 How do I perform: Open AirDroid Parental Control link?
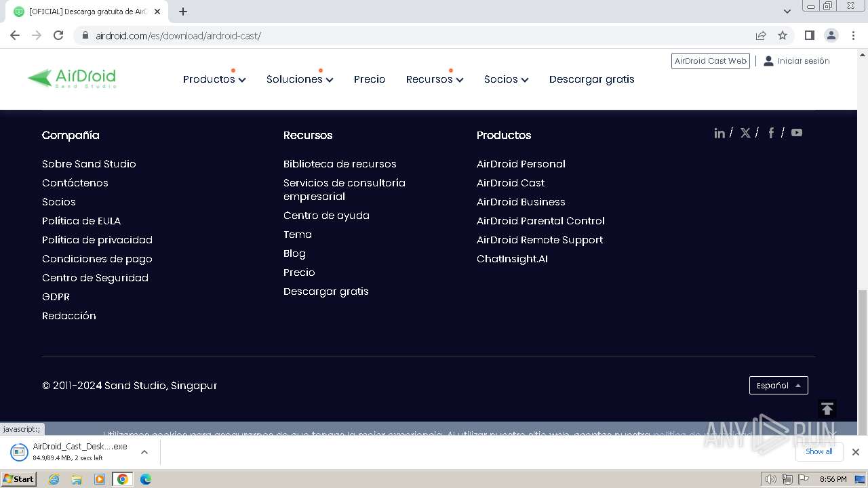(x=540, y=221)
